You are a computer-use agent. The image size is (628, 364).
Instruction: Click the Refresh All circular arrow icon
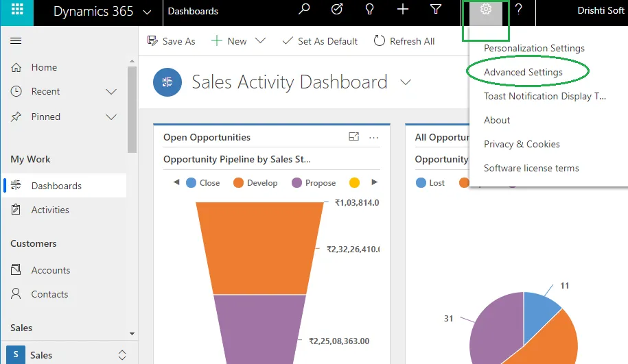tap(380, 41)
